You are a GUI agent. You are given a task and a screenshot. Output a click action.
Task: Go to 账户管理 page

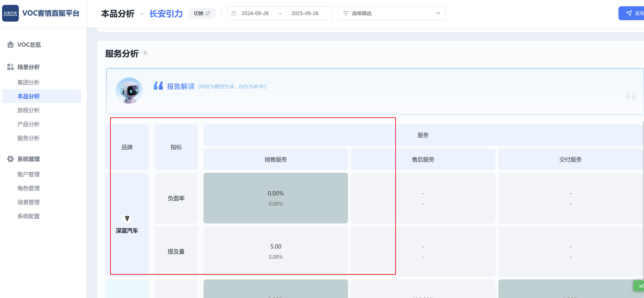29,174
